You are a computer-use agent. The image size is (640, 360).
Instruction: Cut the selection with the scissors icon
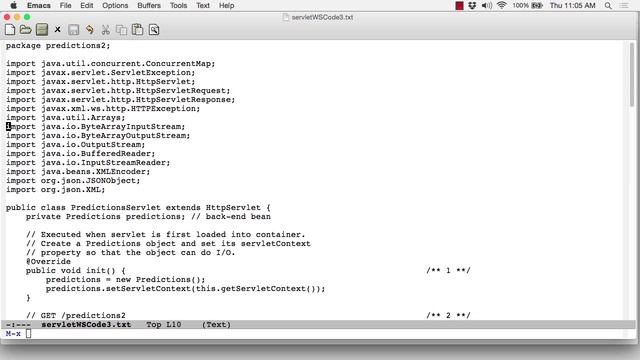point(105,30)
